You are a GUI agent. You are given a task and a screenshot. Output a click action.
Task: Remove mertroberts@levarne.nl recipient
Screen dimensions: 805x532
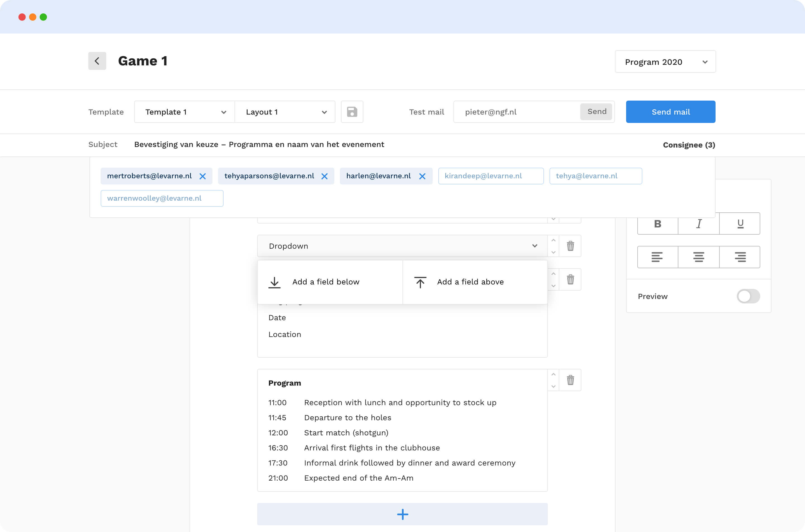[x=203, y=176]
